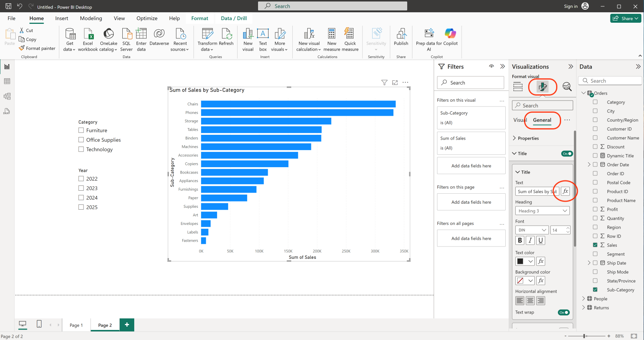Check the Furniture category checkbox
This screenshot has width=644, height=340.
tap(81, 130)
